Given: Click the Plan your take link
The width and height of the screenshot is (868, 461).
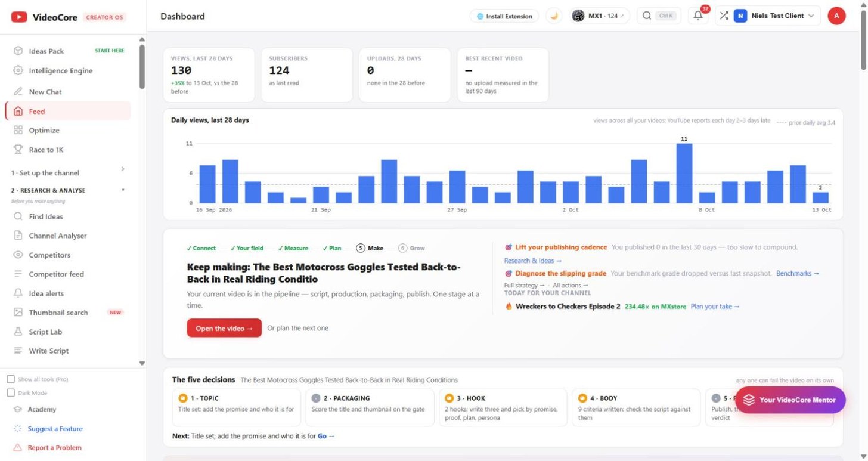Looking at the screenshot, I should coord(715,307).
